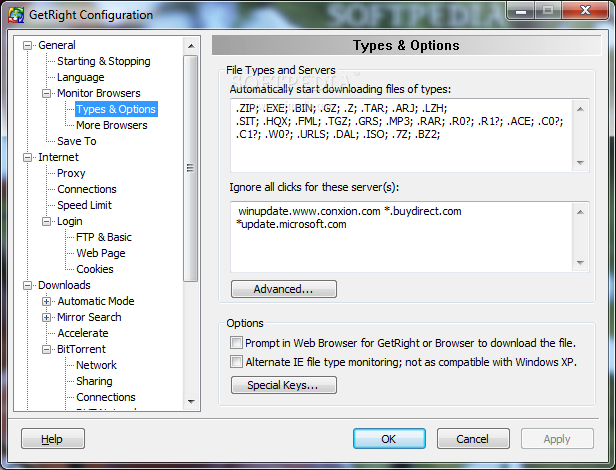616x470 pixels.
Task: Click the Monitor Browsers tree label
Action: coord(99,94)
